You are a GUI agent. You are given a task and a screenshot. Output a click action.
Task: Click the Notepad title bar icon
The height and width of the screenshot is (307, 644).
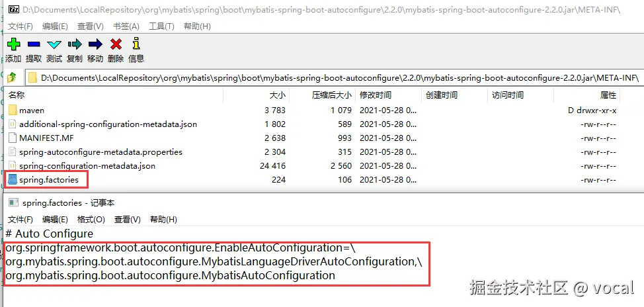tap(14, 202)
